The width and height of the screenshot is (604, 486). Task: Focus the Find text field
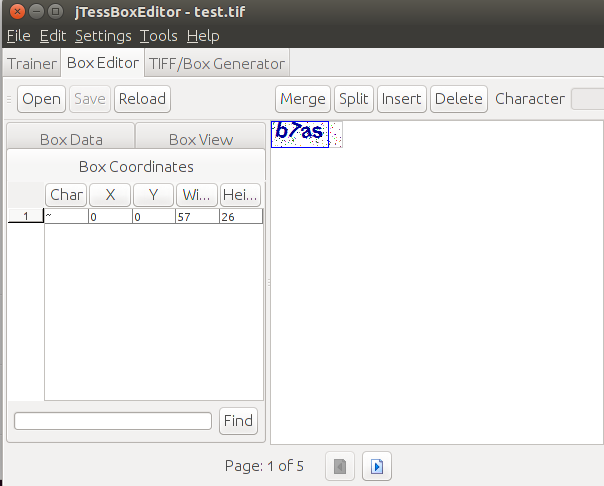tap(113, 421)
